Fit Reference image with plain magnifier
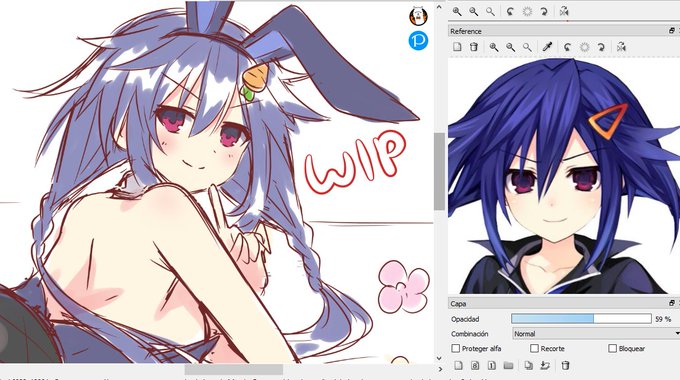 [527, 47]
